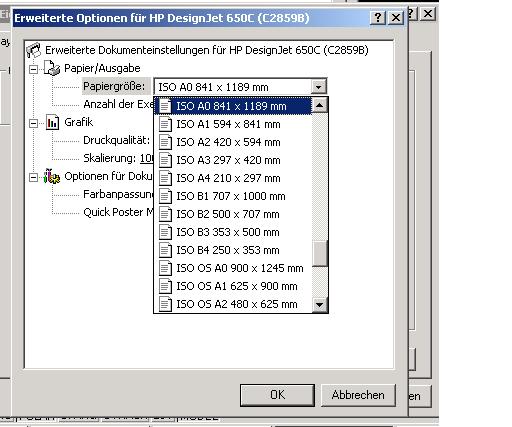The image size is (512, 427).
Task: Select the Anzahl der Exemplare tree item
Action: (118, 104)
